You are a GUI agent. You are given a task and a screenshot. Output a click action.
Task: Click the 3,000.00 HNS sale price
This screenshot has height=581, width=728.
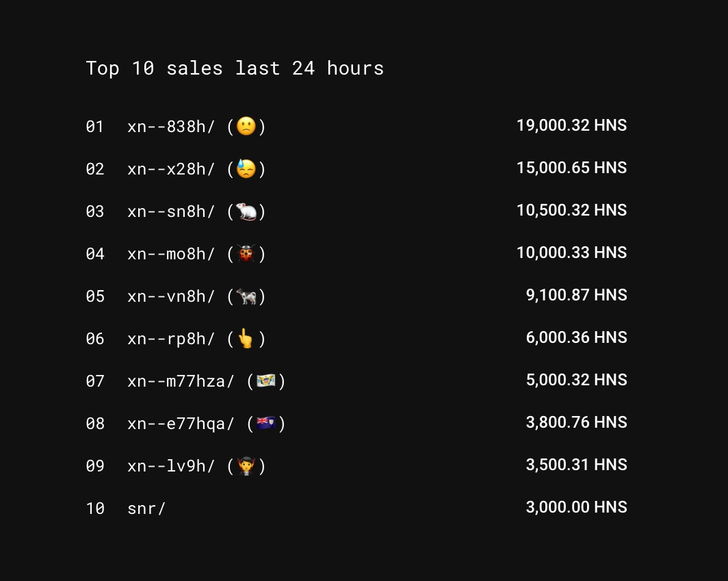coord(576,507)
